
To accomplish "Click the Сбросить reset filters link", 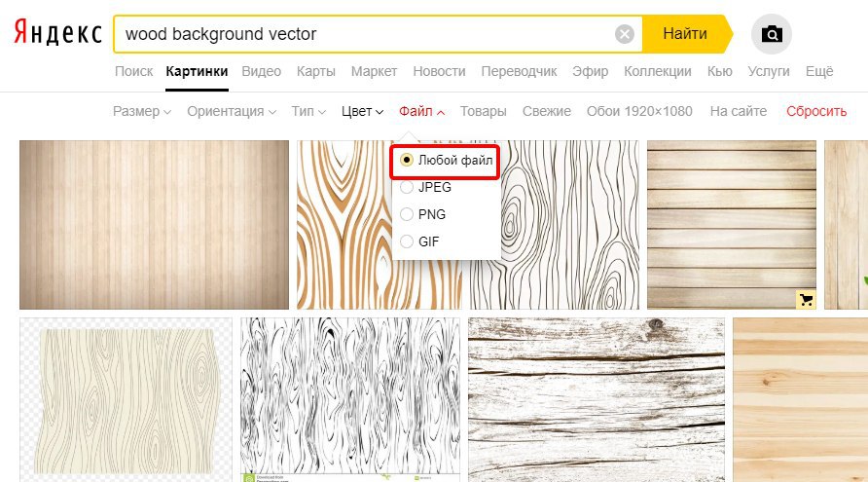I will pyautogui.click(x=816, y=111).
